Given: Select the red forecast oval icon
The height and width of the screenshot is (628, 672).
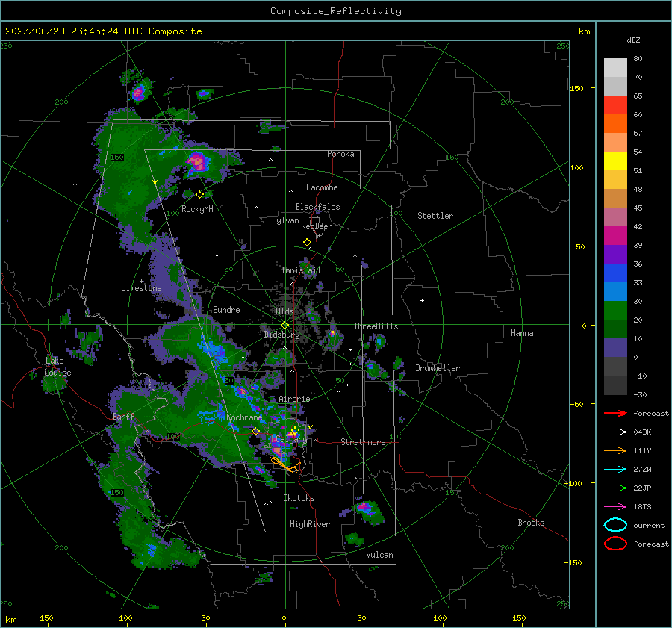Looking at the screenshot, I should (615, 544).
